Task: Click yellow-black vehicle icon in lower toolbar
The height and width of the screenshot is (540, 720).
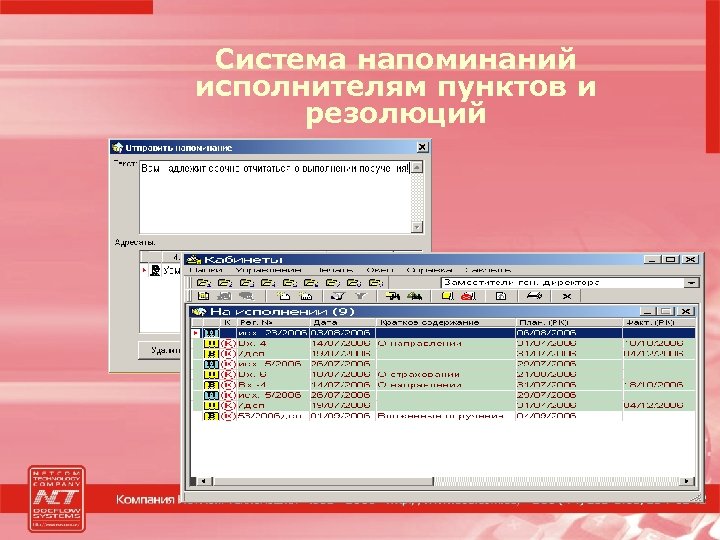Action: [x=393, y=297]
